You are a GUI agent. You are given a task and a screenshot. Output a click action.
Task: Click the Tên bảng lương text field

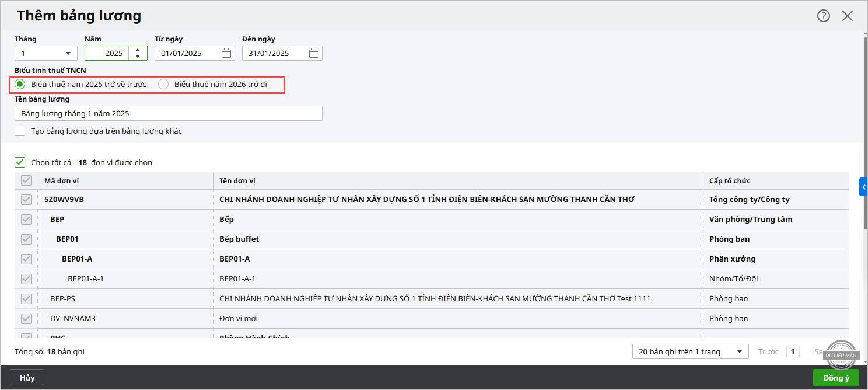click(x=169, y=113)
